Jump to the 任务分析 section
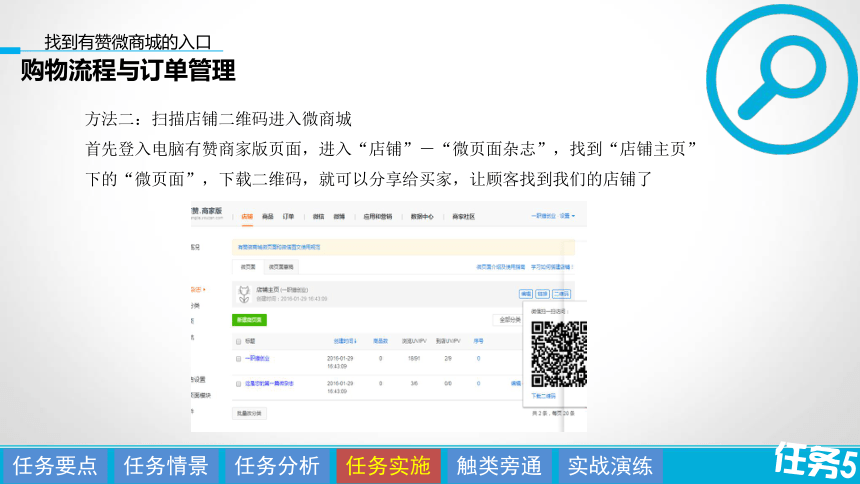 pyautogui.click(x=277, y=466)
